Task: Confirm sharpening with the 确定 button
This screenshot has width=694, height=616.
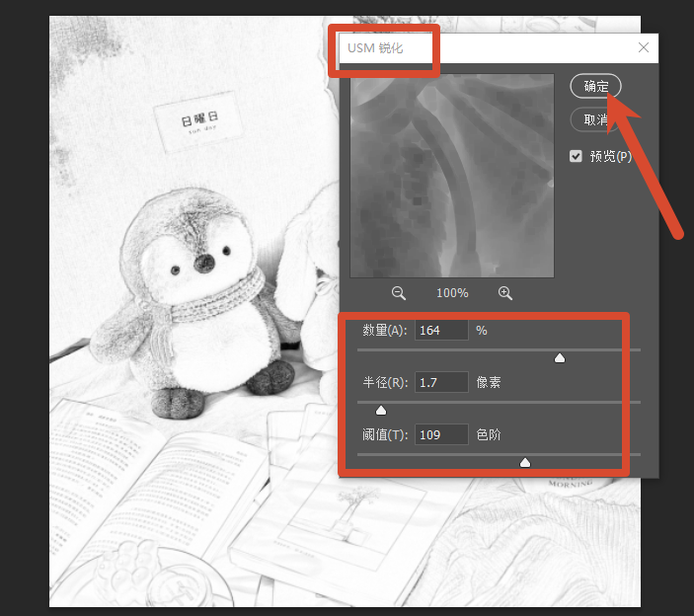Action: [x=595, y=86]
